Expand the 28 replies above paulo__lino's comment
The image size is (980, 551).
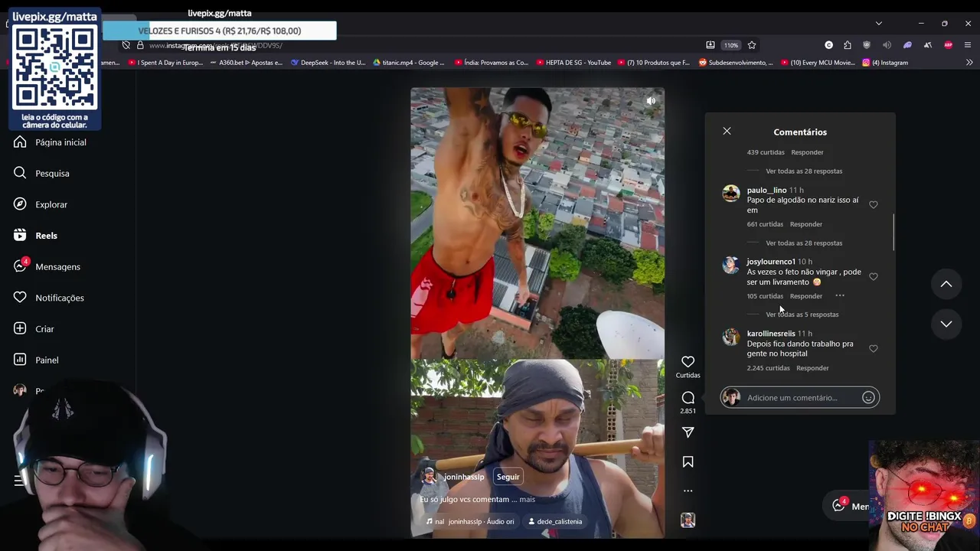[x=804, y=171]
